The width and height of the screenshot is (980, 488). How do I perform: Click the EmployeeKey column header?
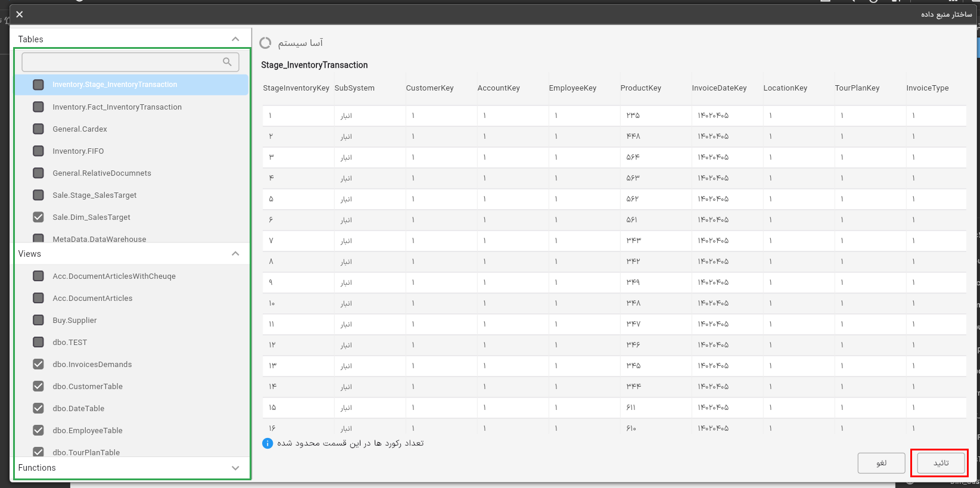[x=573, y=88]
